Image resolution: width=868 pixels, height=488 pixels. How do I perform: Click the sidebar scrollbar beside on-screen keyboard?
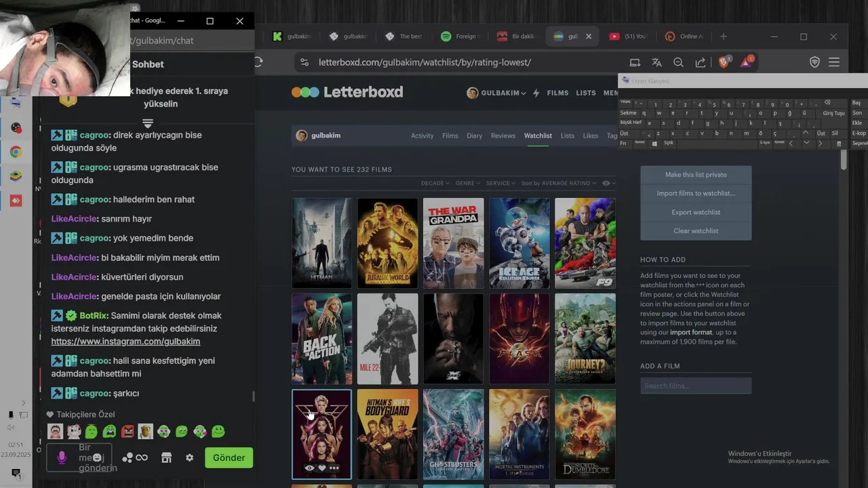[x=844, y=160]
